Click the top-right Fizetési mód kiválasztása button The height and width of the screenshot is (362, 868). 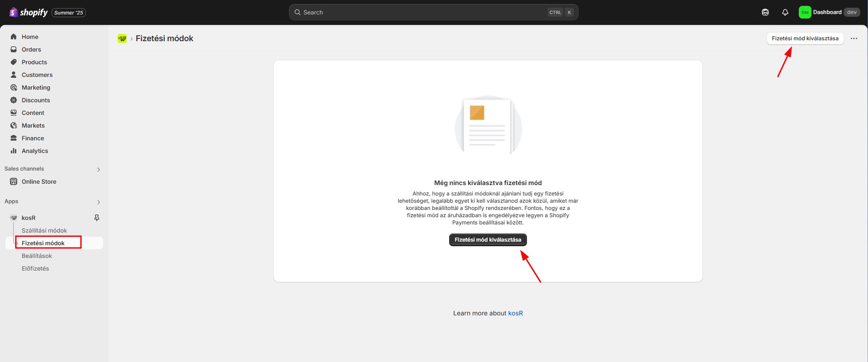point(805,38)
